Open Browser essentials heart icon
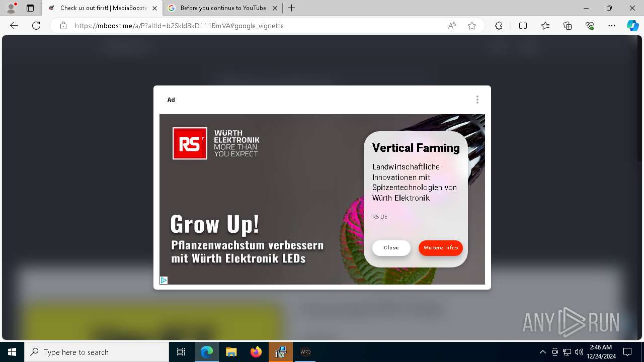 click(590, 26)
